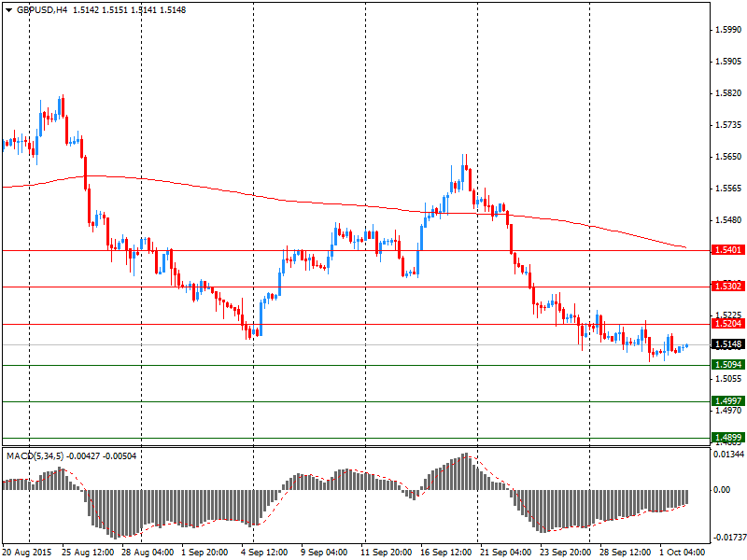Select the GBPUSD,H4 chart title text

[42, 9]
